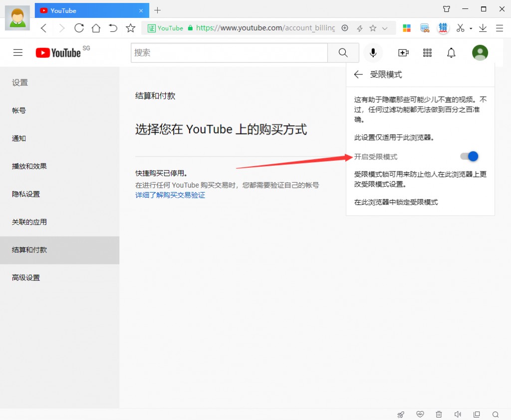Click the status bar zoom magnifier
Screen dimensions: 511x420
click(496, 415)
